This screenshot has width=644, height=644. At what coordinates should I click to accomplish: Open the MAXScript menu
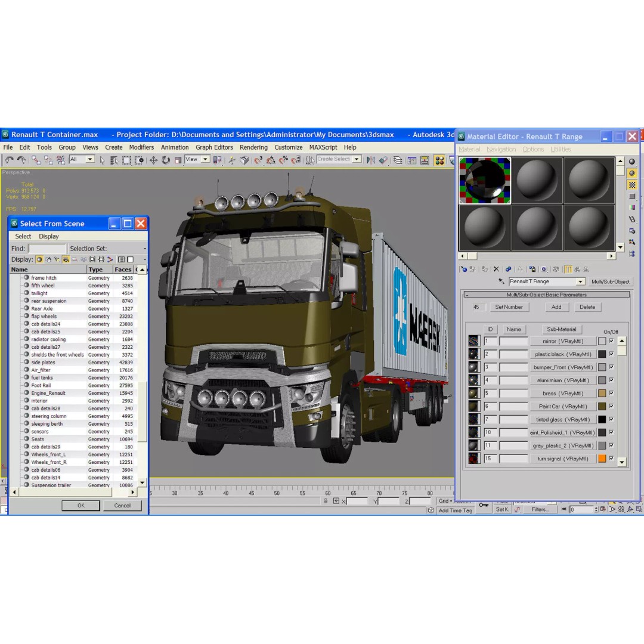(x=323, y=147)
